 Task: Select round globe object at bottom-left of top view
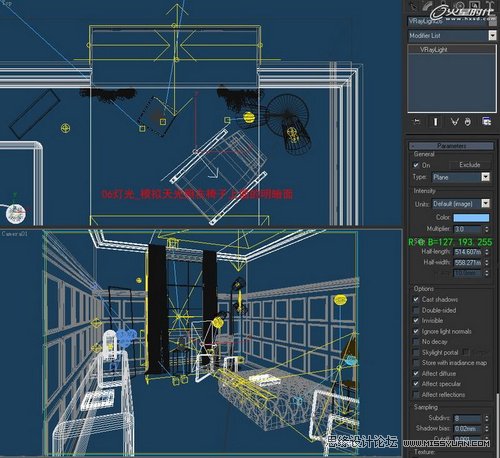point(16,214)
